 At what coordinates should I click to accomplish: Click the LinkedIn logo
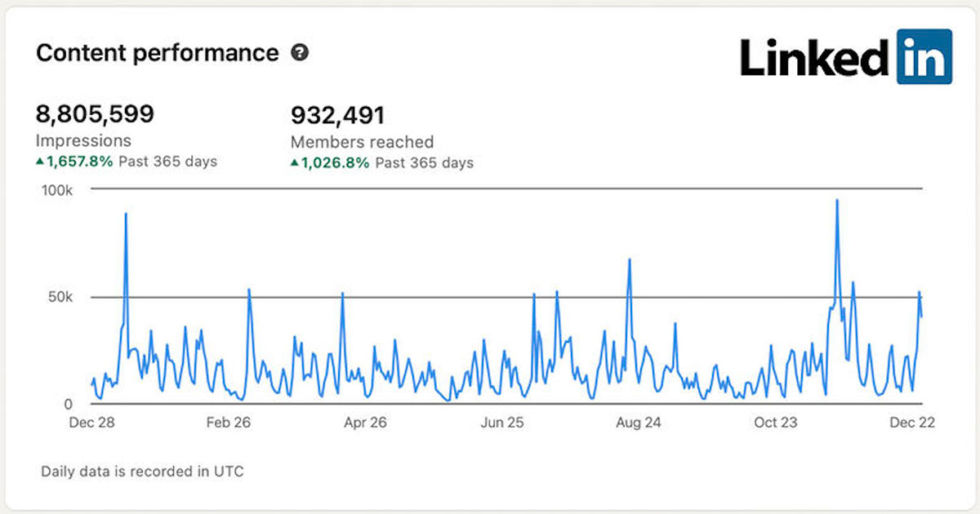coord(846,56)
